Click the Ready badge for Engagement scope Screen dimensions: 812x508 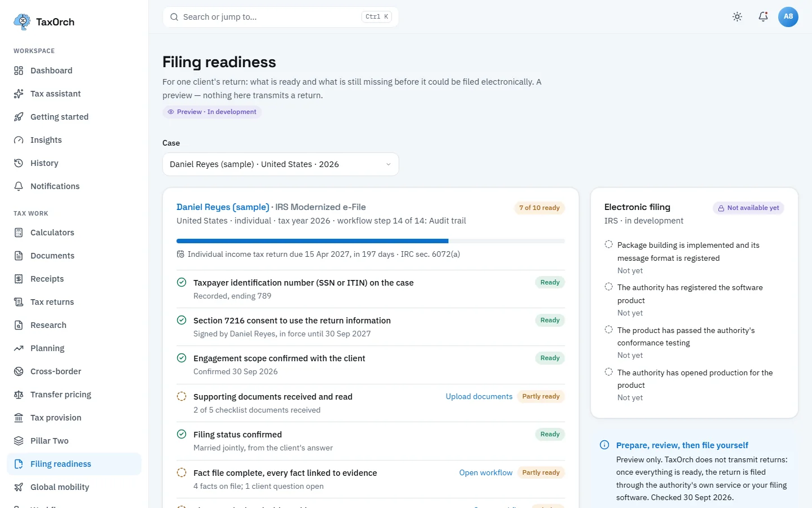coord(550,358)
